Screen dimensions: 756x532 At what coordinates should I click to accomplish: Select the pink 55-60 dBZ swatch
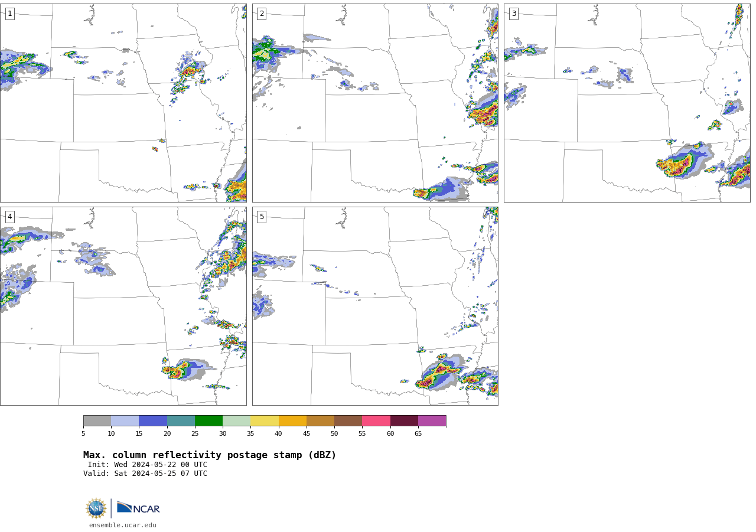(376, 421)
